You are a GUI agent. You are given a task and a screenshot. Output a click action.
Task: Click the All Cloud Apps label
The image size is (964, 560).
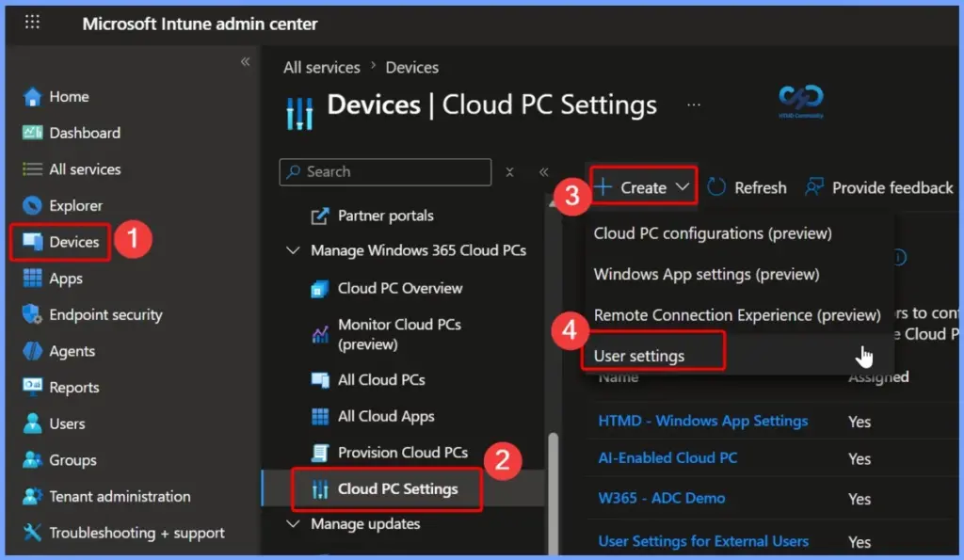pos(385,416)
